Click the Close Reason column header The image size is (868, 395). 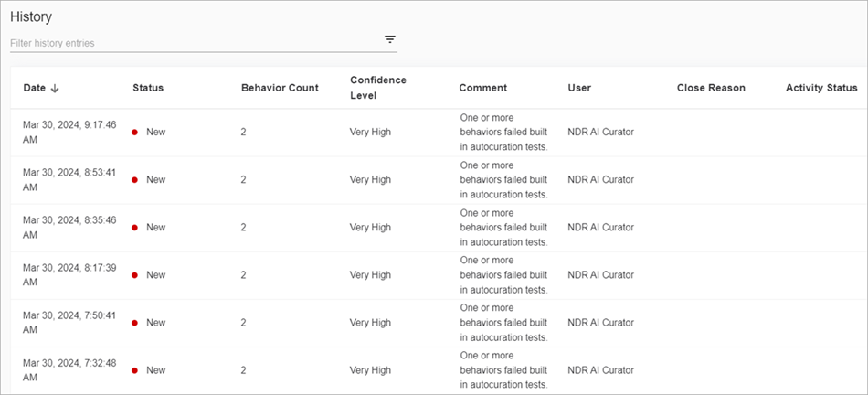pos(711,88)
